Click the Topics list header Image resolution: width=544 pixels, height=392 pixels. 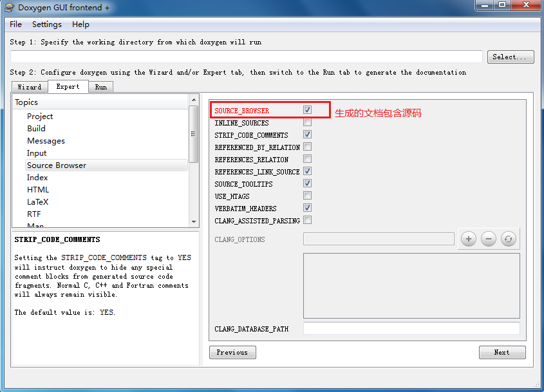point(100,102)
